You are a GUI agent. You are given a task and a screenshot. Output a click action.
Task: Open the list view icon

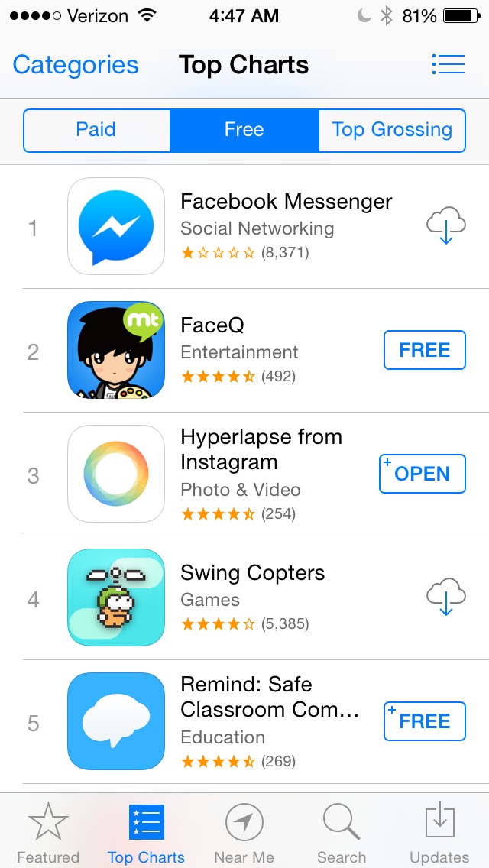click(x=448, y=64)
